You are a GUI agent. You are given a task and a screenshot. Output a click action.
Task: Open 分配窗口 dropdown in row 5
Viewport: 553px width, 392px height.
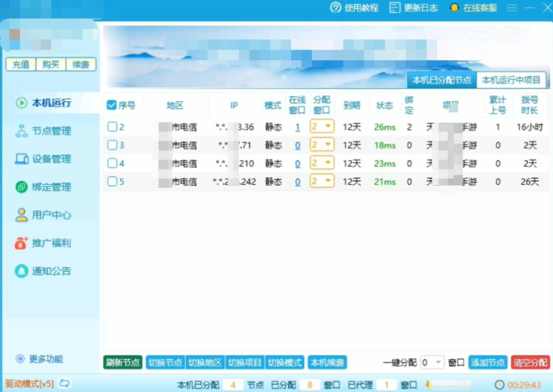pyautogui.click(x=322, y=181)
